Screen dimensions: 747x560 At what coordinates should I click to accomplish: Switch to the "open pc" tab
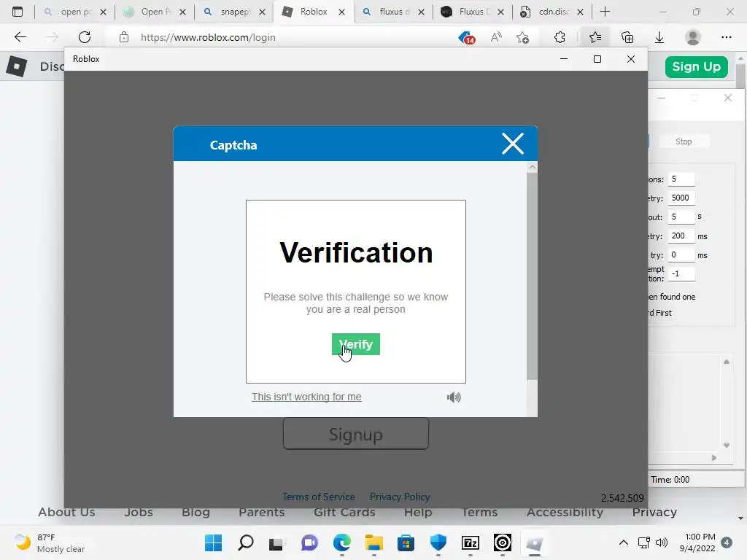click(75, 12)
